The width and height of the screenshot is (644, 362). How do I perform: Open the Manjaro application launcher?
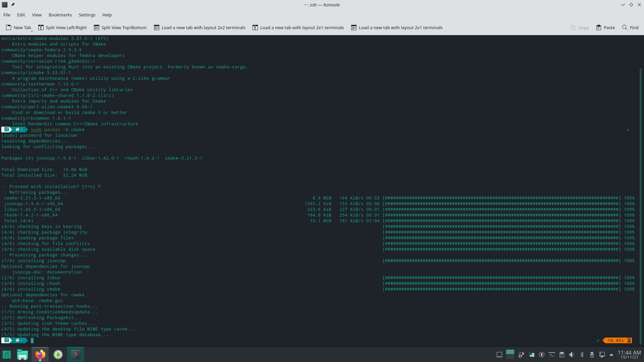pos(7,354)
